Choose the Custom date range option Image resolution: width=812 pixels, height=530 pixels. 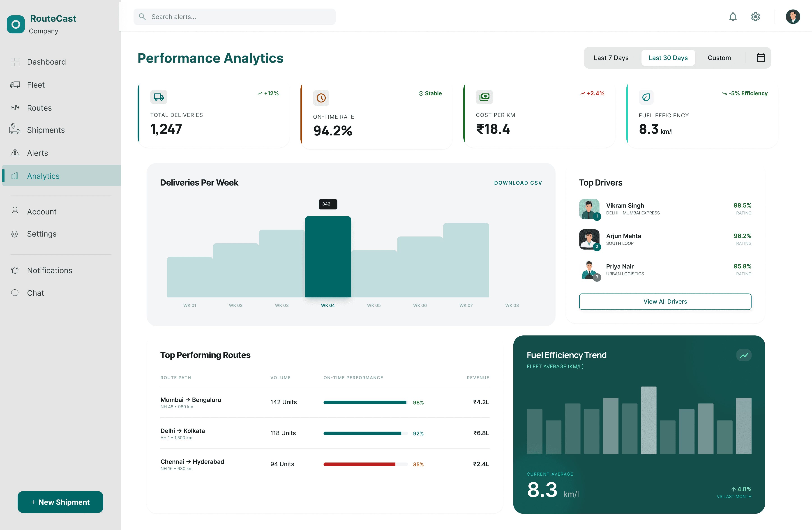[x=719, y=58]
